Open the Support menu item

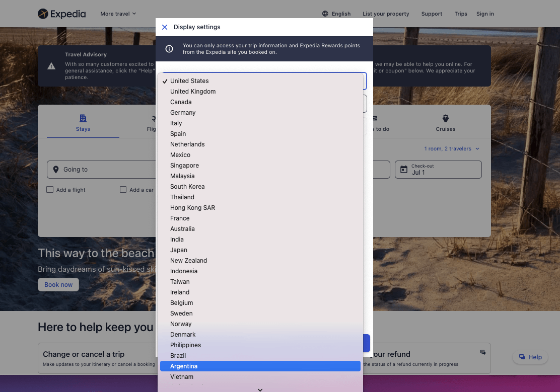tap(432, 14)
